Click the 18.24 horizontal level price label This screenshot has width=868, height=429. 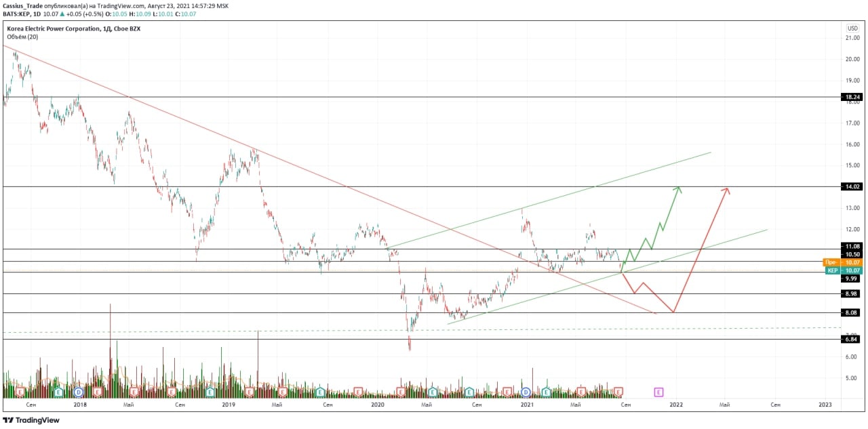tap(852, 97)
